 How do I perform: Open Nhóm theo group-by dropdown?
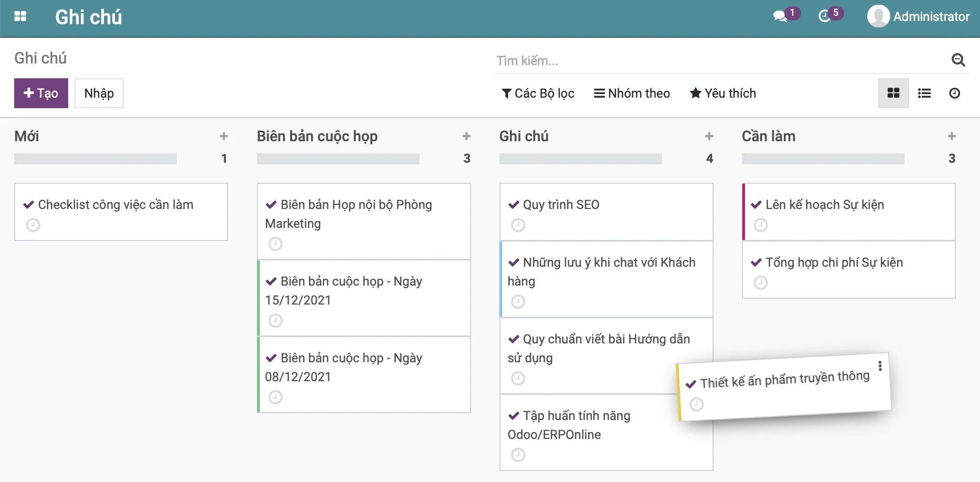coord(632,93)
